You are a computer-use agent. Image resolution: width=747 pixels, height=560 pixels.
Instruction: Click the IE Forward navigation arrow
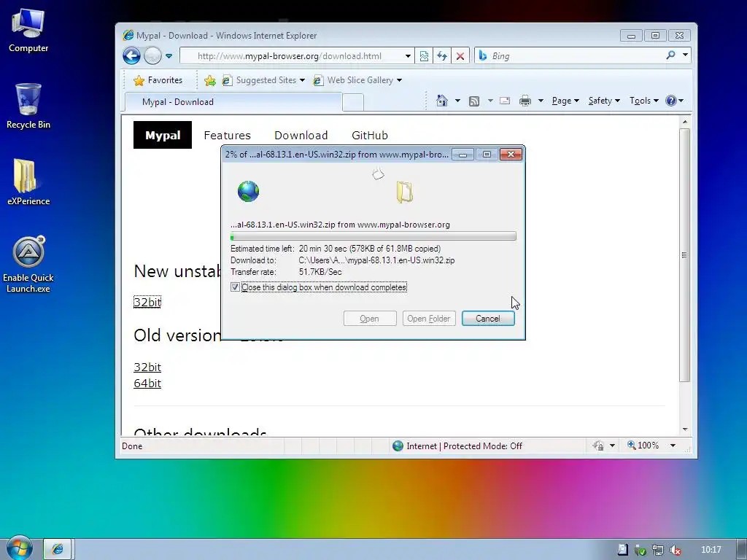pos(153,55)
